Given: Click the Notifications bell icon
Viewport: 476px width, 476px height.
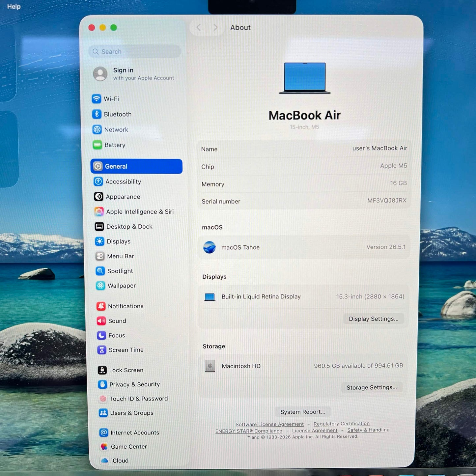Looking at the screenshot, I should 101,306.
